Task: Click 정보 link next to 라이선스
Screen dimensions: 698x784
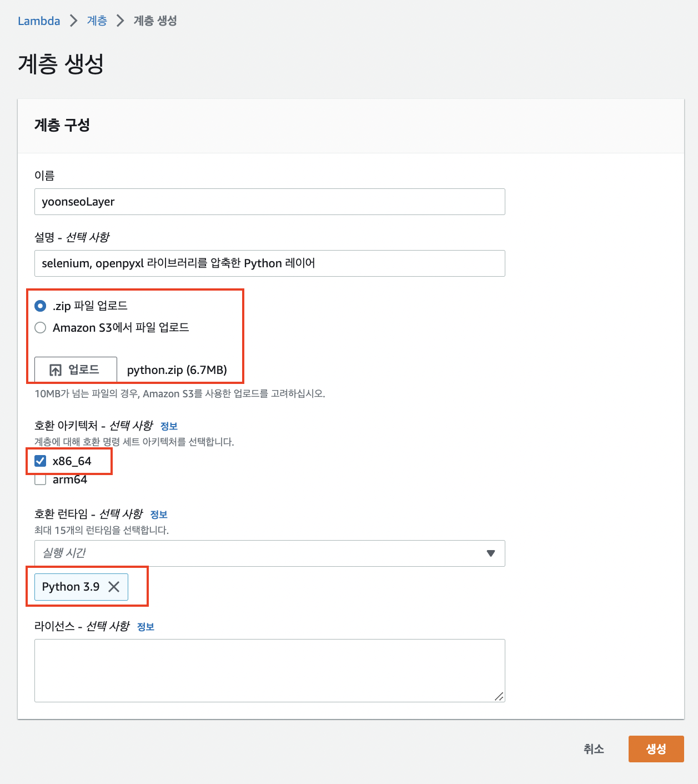Action: [145, 627]
